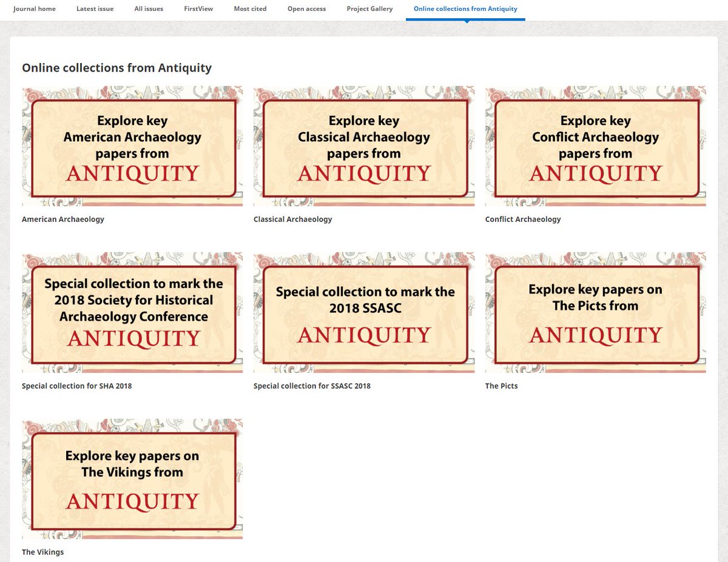
Task: Open the Conflict Archaeology banner image
Action: (596, 146)
